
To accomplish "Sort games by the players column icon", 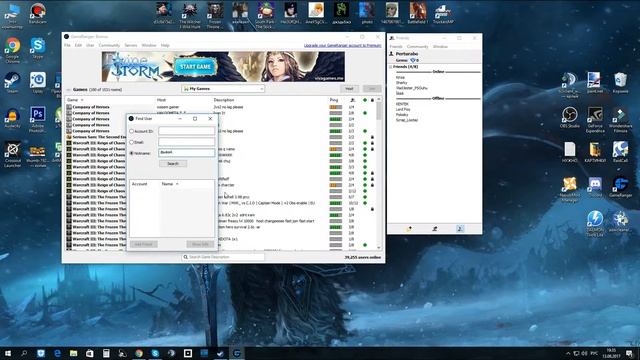I will point(352,100).
